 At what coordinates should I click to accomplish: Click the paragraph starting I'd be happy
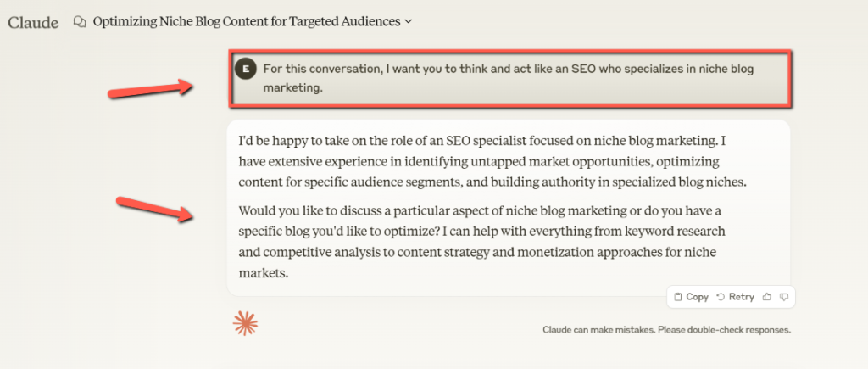pos(492,161)
